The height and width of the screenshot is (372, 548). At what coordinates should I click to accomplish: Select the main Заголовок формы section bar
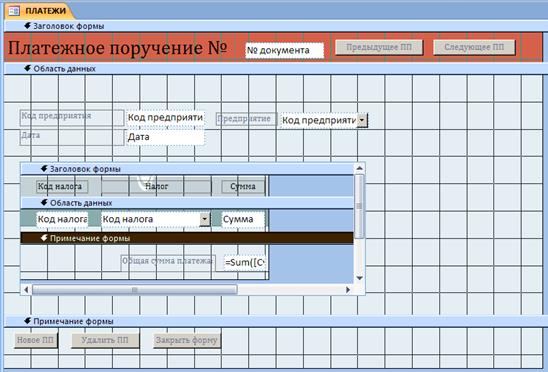[x=276, y=26]
